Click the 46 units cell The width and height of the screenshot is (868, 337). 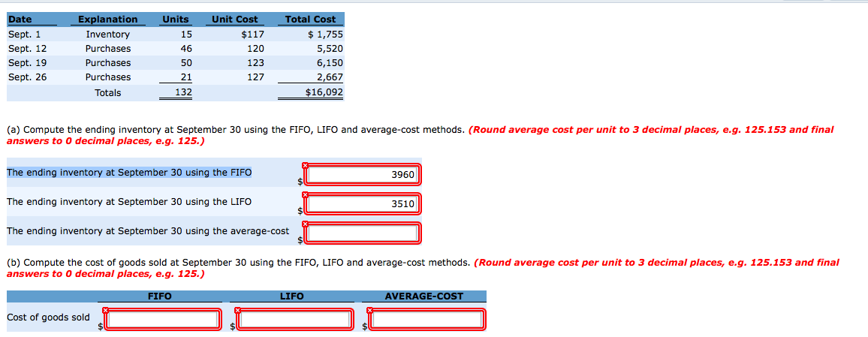pyautogui.click(x=186, y=49)
